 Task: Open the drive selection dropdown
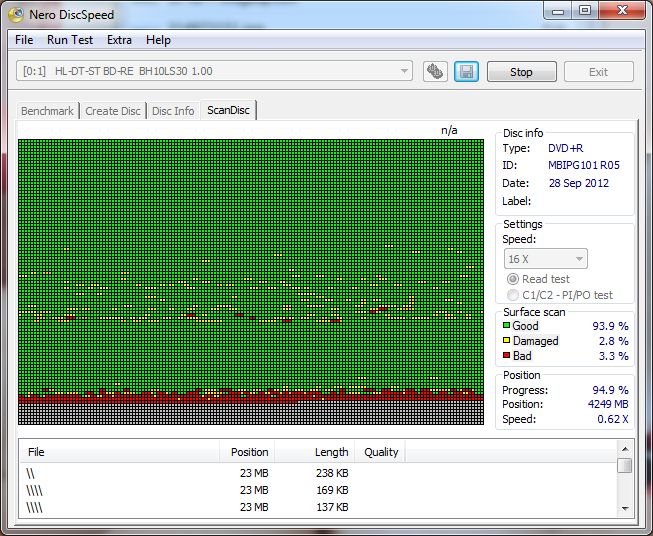tap(214, 71)
